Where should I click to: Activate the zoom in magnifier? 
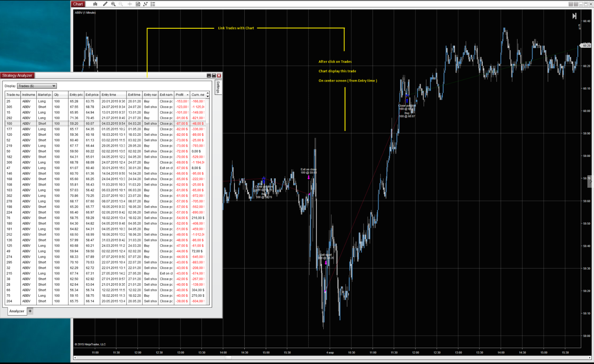pos(113,4)
